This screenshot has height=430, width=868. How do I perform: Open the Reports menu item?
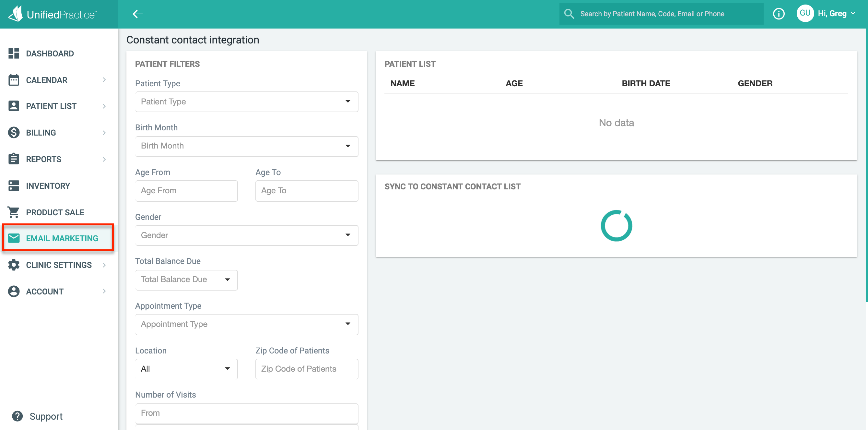point(44,159)
